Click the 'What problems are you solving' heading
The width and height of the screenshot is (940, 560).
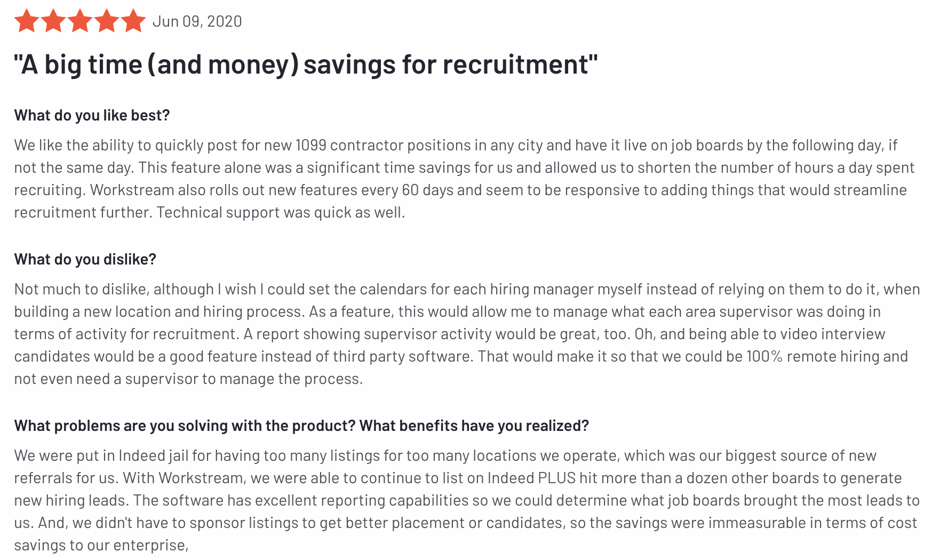click(x=302, y=426)
